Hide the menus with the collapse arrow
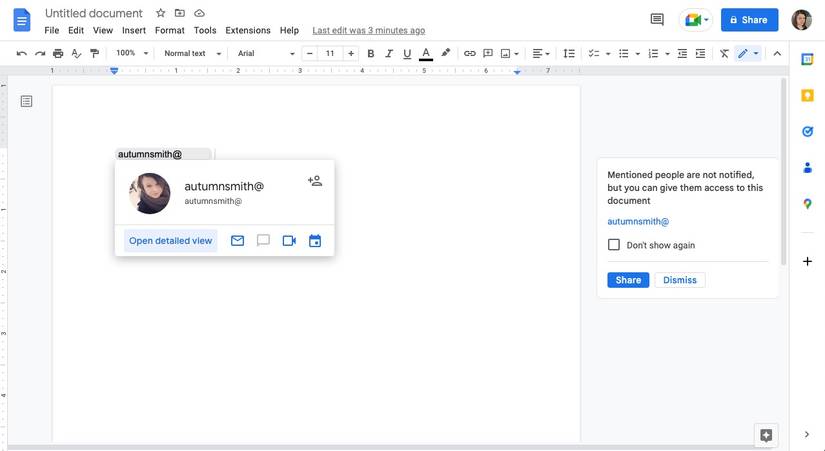The image size is (825, 451). [x=777, y=53]
